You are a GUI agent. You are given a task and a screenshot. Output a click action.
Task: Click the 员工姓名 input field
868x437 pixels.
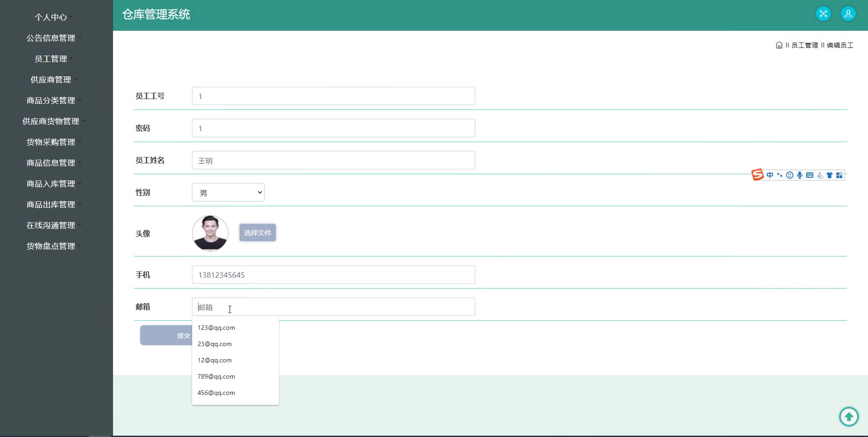[334, 160]
